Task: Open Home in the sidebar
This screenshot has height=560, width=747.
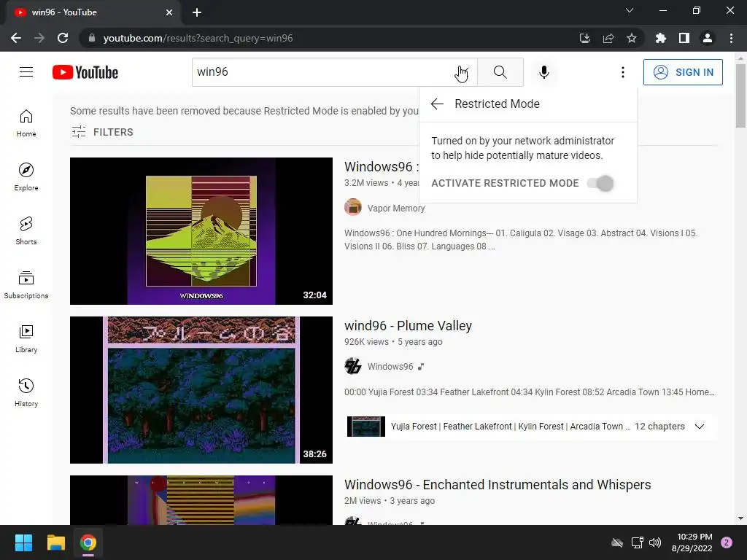Action: point(26,122)
